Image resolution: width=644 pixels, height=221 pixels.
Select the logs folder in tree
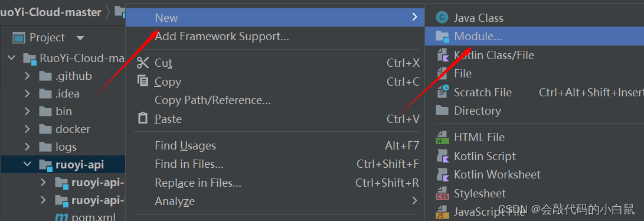click(66, 147)
